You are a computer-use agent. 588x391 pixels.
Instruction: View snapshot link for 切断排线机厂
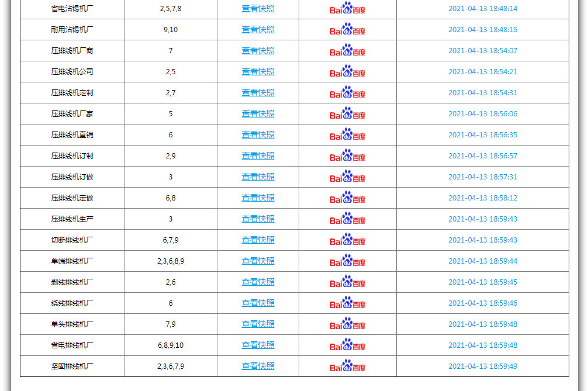258,240
